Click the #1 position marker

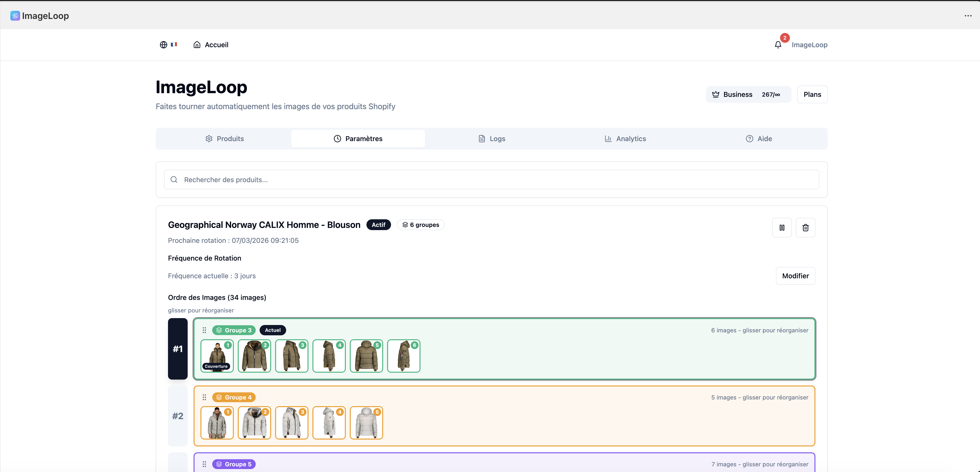[178, 349]
